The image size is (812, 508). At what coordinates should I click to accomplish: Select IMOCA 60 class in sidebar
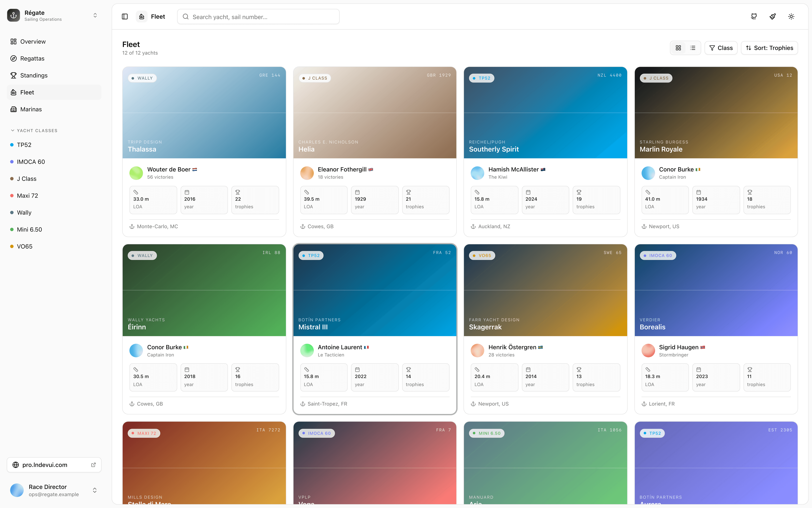click(54, 162)
